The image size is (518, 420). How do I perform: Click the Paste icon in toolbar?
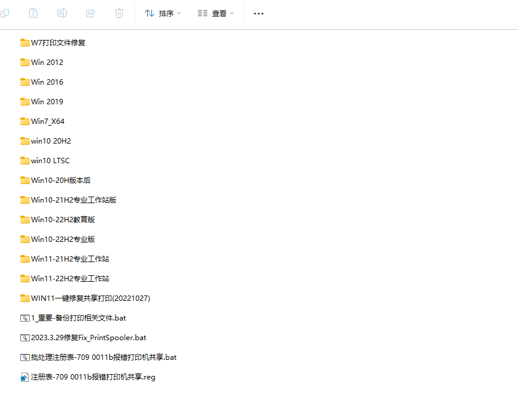coord(33,13)
